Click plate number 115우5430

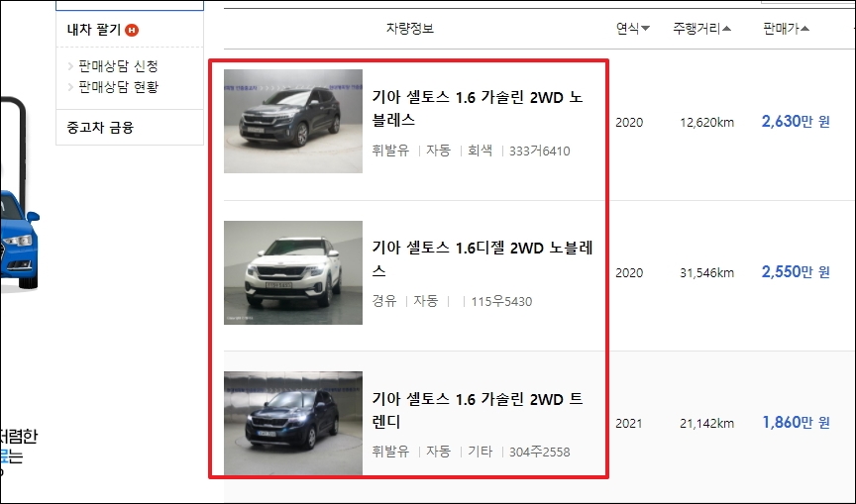(x=501, y=302)
